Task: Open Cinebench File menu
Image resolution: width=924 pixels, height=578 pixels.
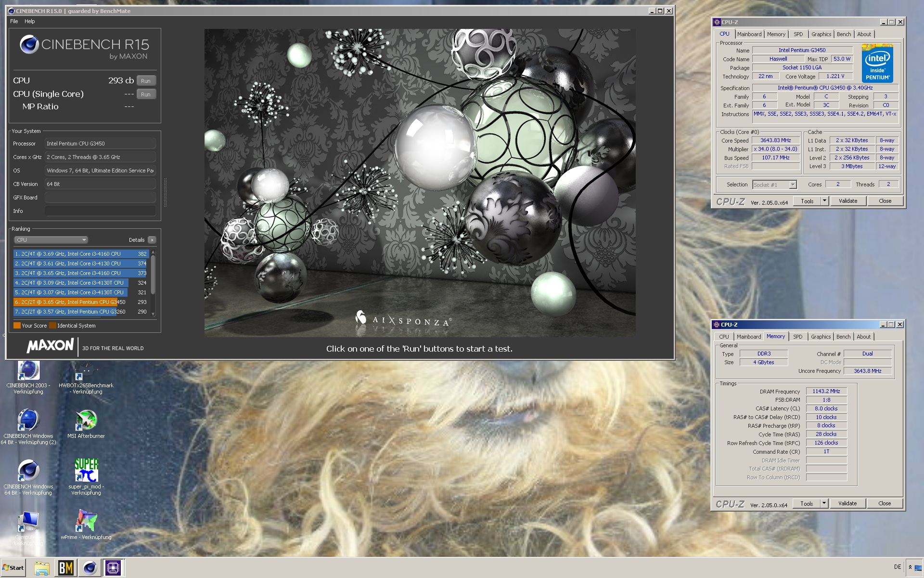Action: pyautogui.click(x=14, y=21)
